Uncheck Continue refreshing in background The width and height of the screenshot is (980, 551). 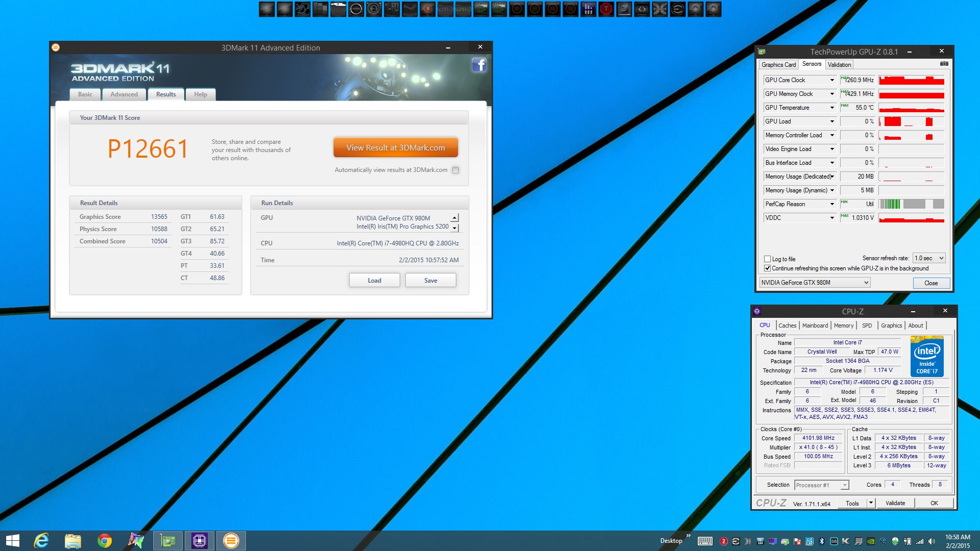[767, 268]
